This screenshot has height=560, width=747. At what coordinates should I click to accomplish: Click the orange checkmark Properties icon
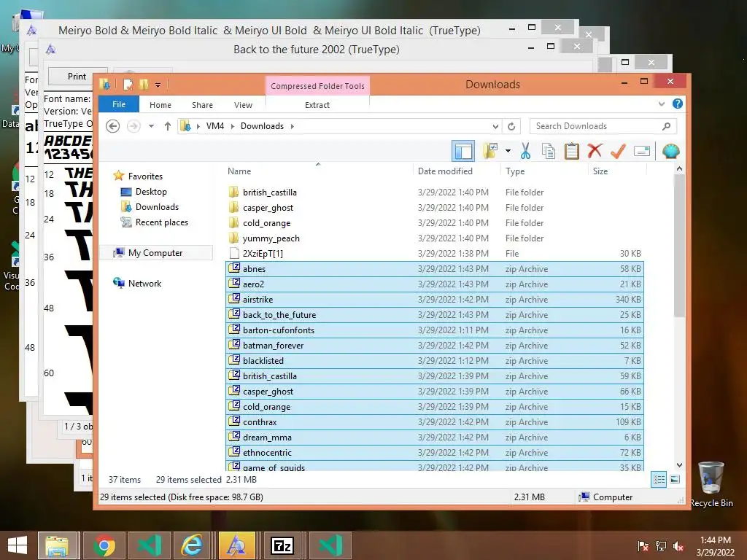[618, 152]
